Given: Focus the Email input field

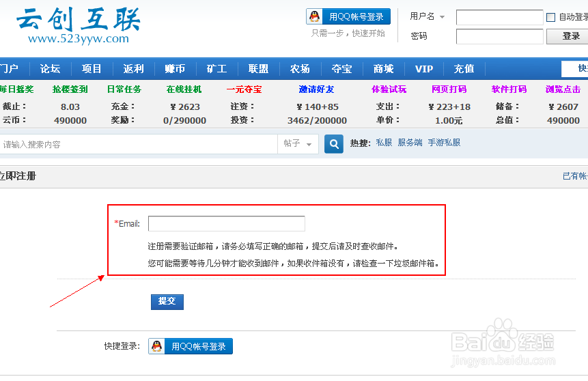Looking at the screenshot, I should coord(227,223).
